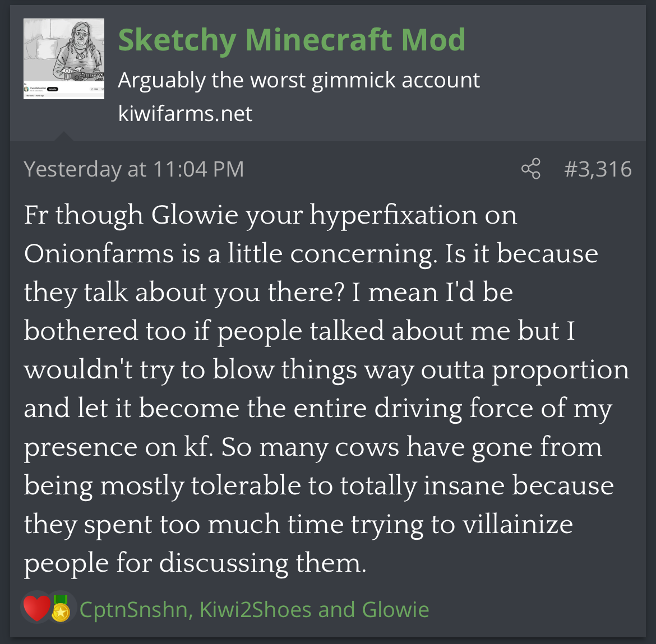The height and width of the screenshot is (644, 656).
Task: Click the arrow notch below the avatar
Action: (x=63, y=136)
